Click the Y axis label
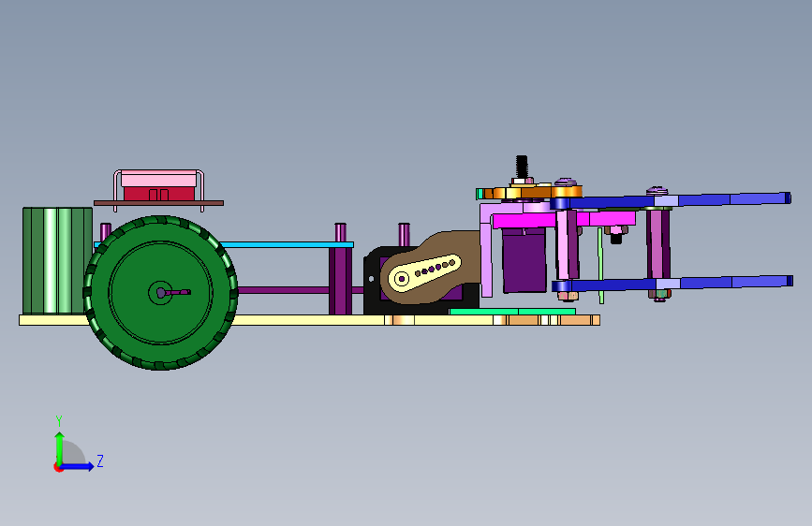Viewport: 812px width, 526px height. click(59, 421)
